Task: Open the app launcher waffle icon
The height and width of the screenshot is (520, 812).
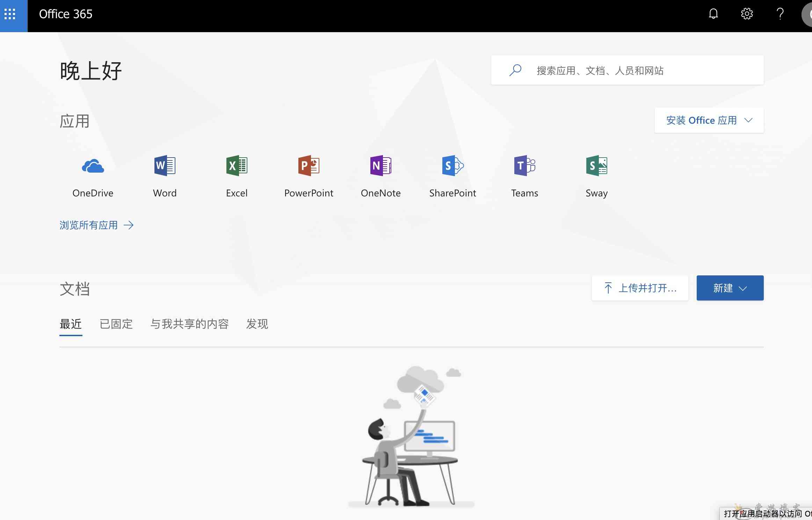Action: [10, 14]
